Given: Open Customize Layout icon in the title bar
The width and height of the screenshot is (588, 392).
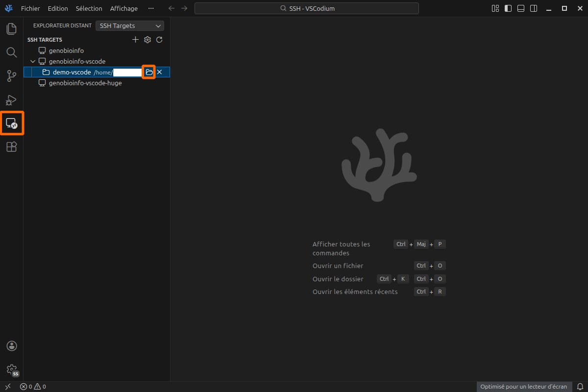Looking at the screenshot, I should 495,8.
